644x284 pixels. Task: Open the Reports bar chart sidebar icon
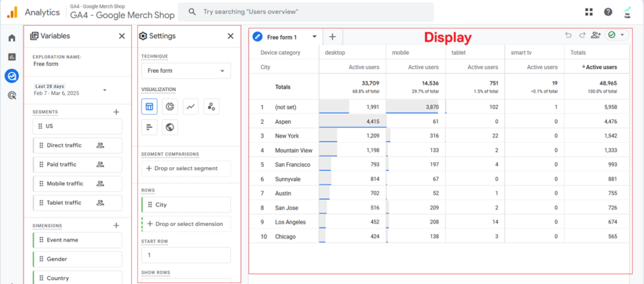tap(12, 57)
